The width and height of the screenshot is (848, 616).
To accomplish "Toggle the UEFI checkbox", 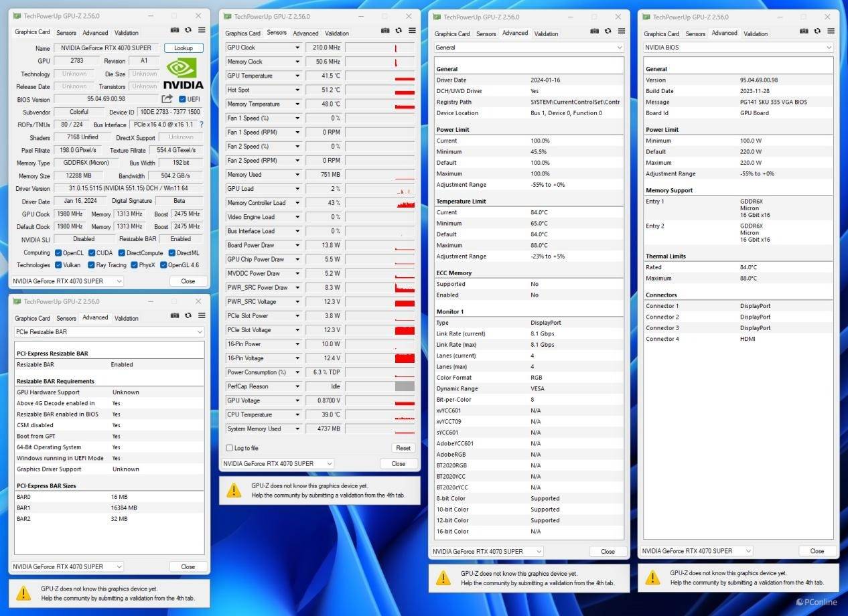I will tap(183, 99).
